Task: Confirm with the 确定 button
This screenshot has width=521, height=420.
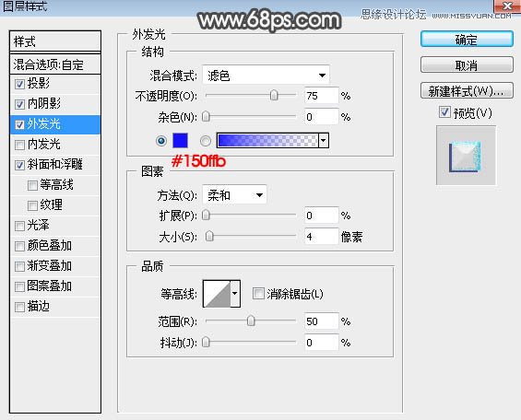Action: point(467,40)
